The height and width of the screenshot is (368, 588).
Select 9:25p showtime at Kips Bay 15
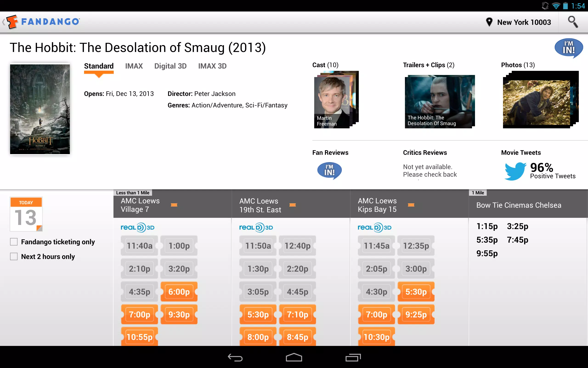pos(416,314)
